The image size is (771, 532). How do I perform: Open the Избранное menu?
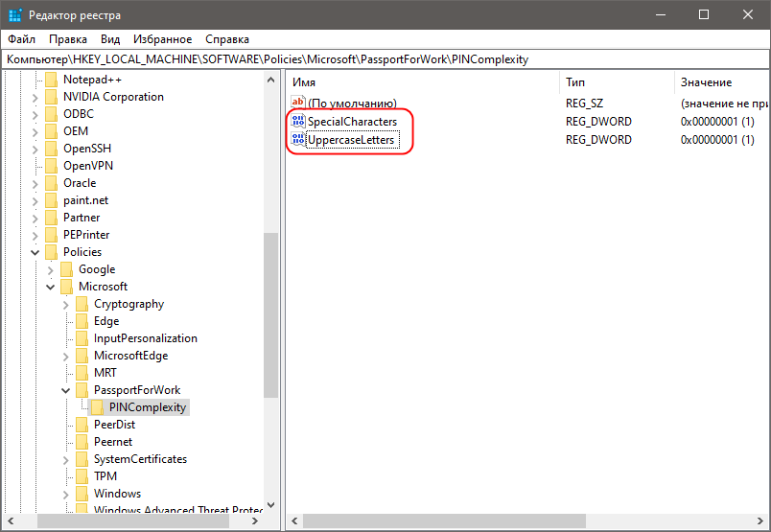162,39
